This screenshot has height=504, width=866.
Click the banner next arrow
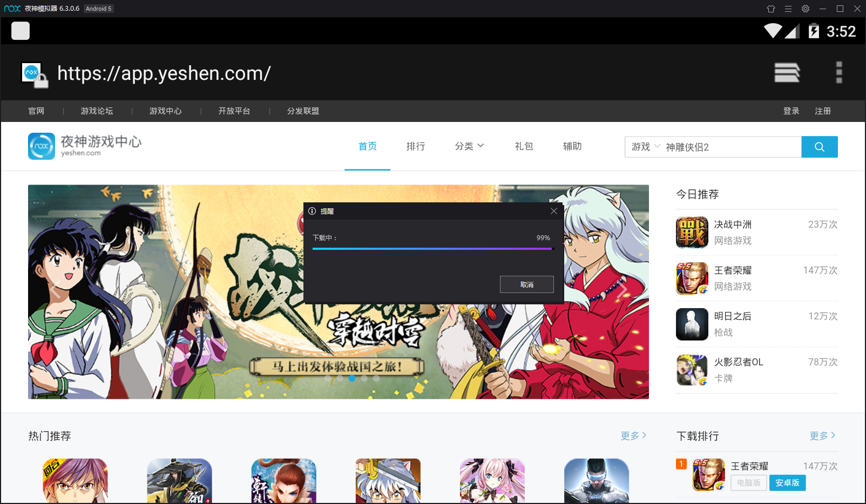622,291
